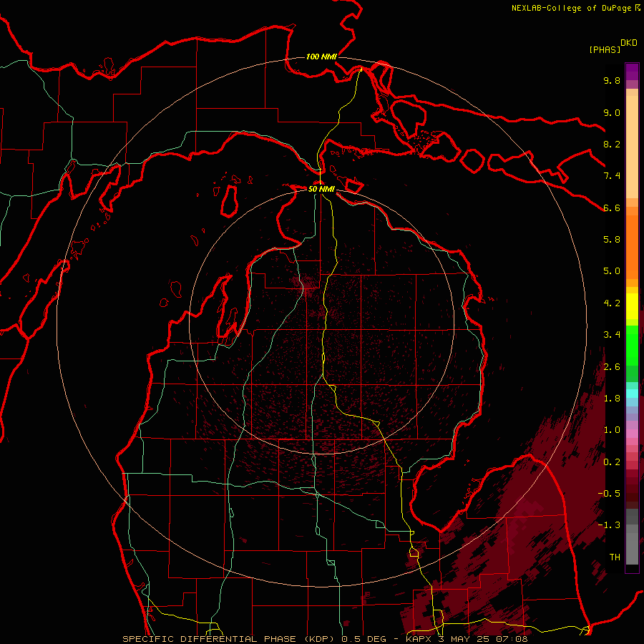Click the 2.6 value on color scale
The image size is (644, 644).
pos(612,367)
